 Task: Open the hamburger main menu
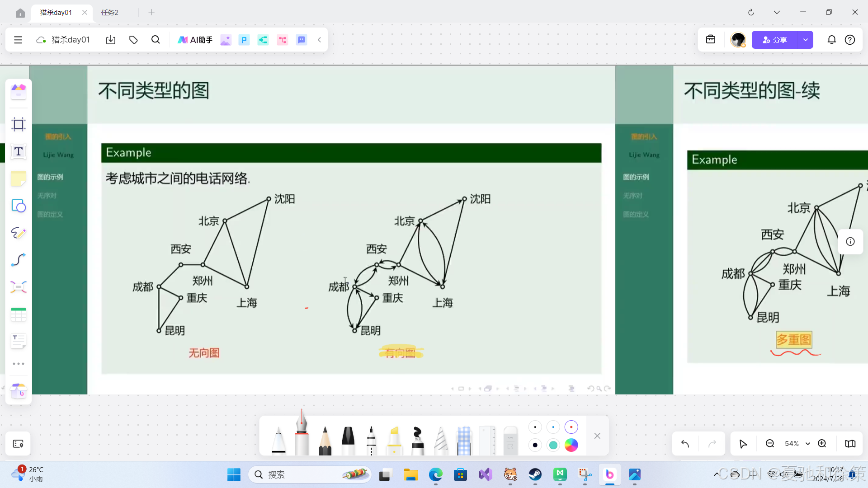click(18, 40)
